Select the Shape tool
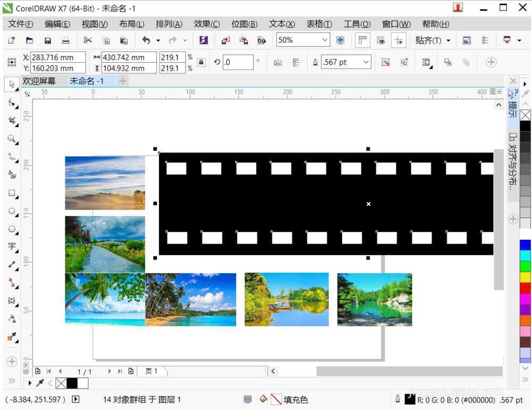Viewport: 532px width, 410px height. [x=12, y=103]
